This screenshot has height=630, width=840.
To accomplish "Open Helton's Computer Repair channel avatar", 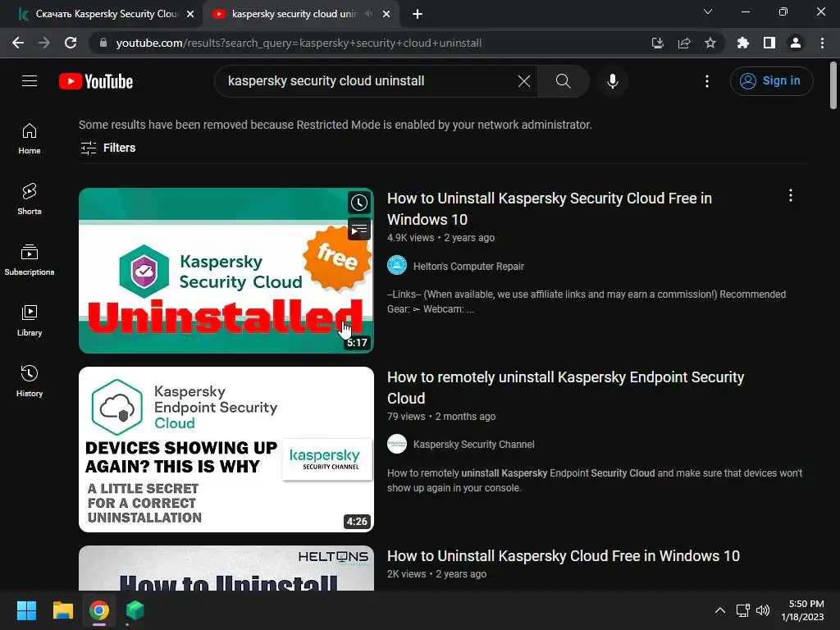I will tap(397, 265).
